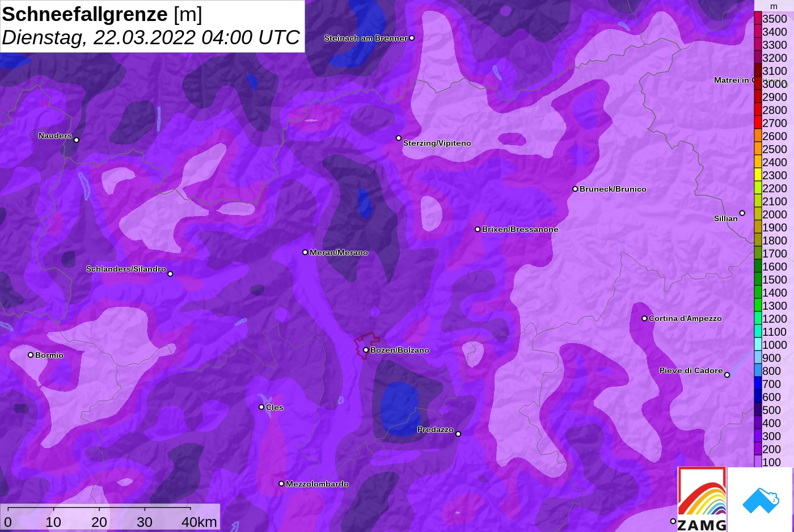Click the Bruneck/Brunico label text

click(613, 189)
